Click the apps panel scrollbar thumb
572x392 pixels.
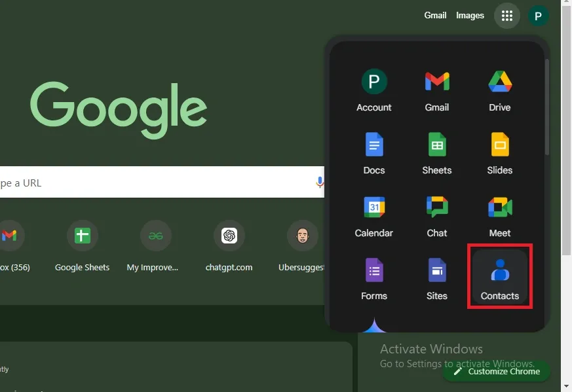point(547,107)
